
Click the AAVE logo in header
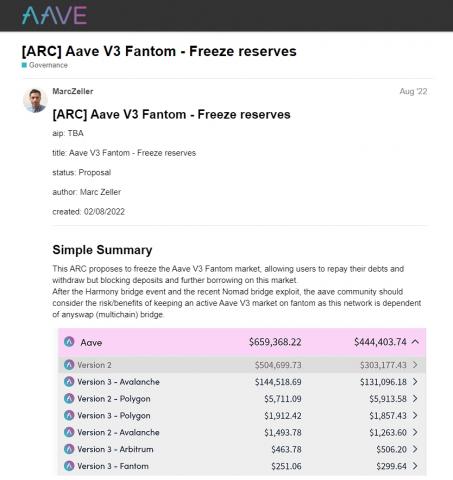click(x=54, y=15)
